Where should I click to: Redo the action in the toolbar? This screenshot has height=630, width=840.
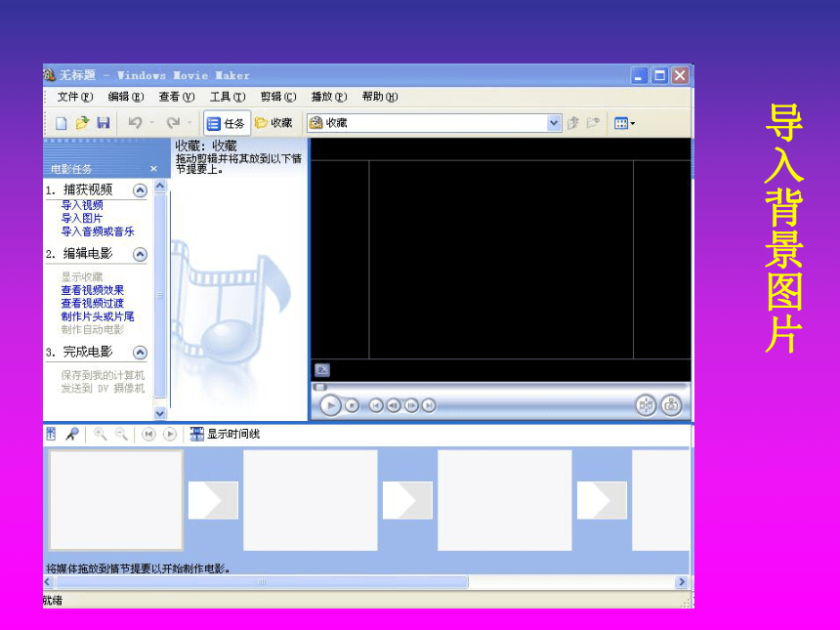(x=173, y=123)
